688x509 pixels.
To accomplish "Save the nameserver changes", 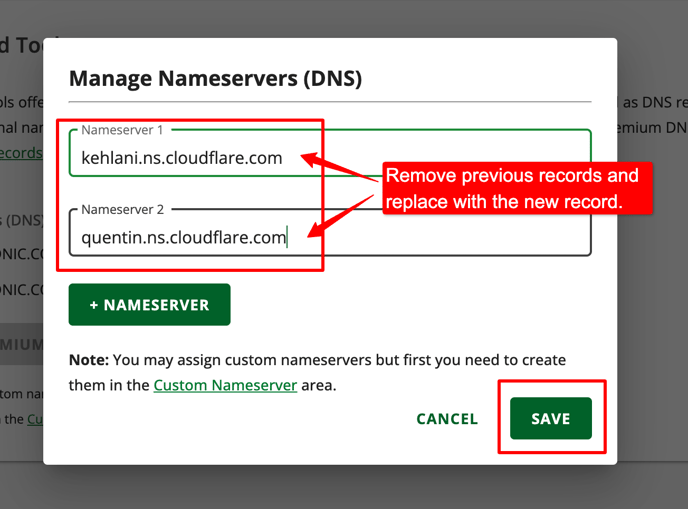I will pos(551,418).
